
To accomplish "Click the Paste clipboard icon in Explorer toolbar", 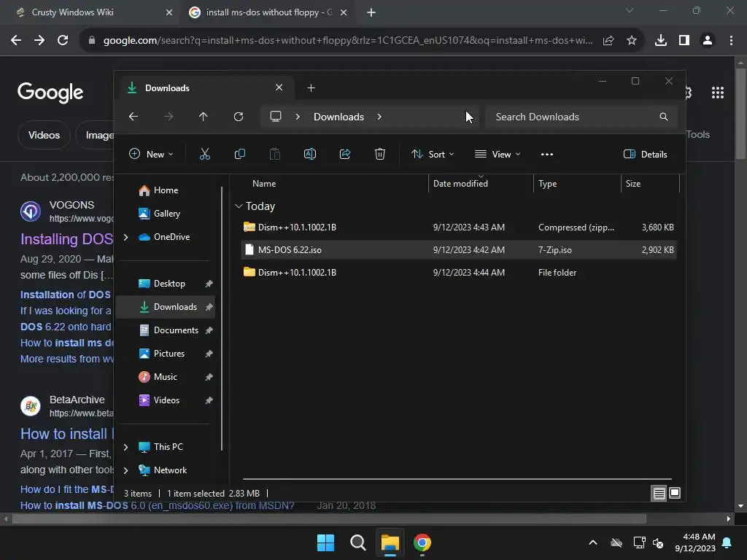I will [x=275, y=154].
